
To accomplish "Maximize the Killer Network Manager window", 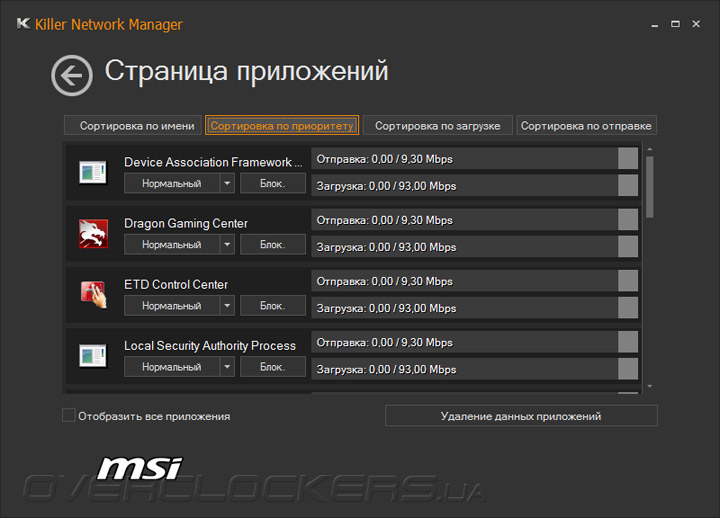I will click(675, 23).
